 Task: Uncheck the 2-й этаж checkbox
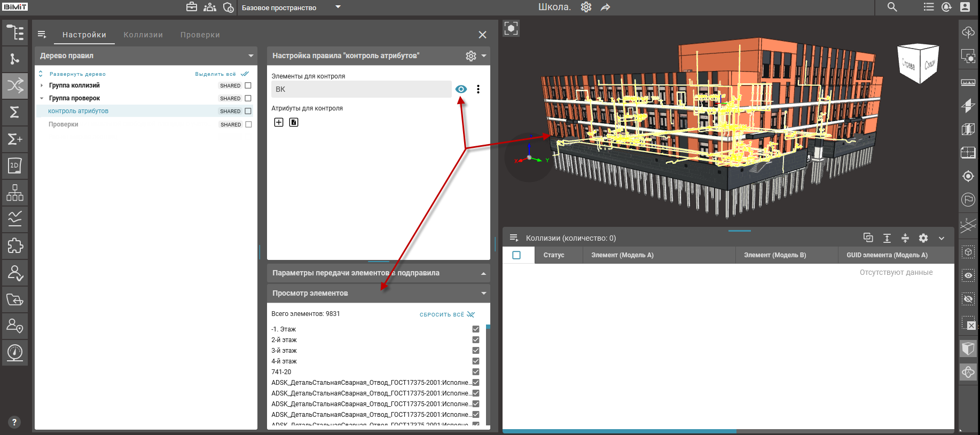click(x=475, y=340)
